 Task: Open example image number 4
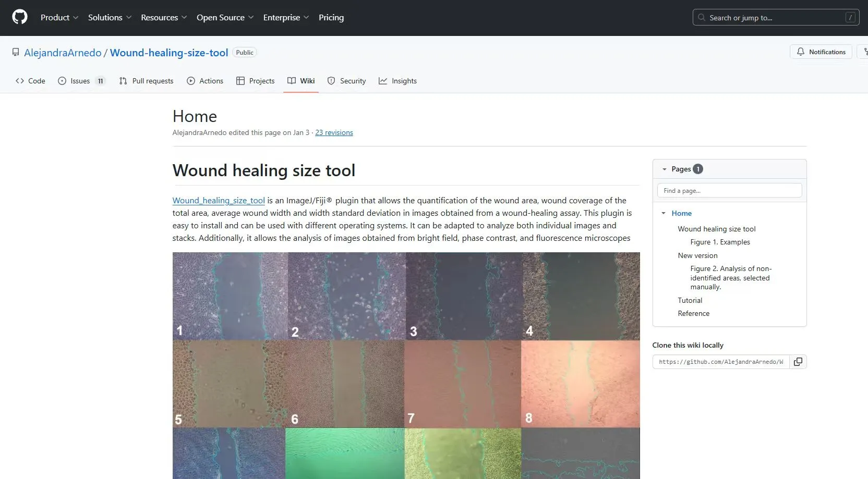[x=581, y=296]
